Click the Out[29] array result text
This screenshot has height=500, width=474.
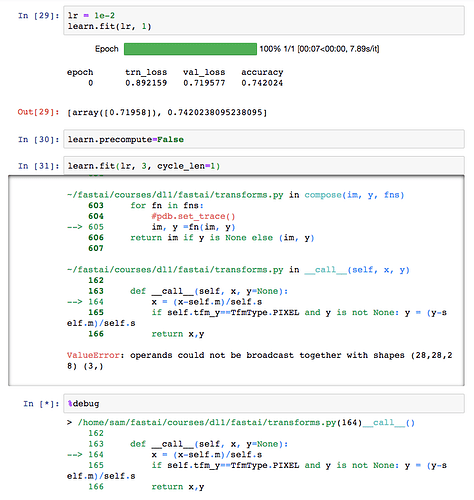click(167, 112)
